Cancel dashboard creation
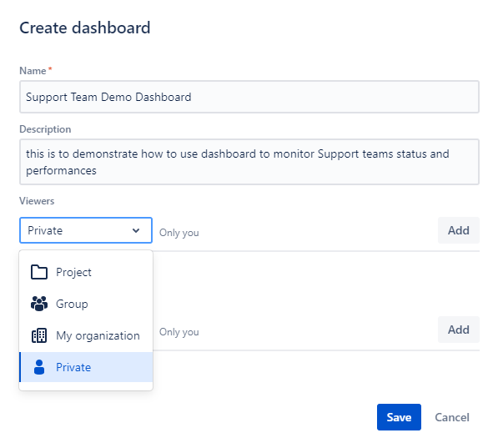 (452, 417)
